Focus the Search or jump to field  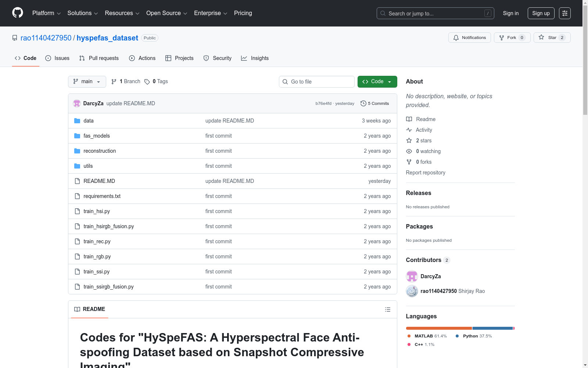435,13
